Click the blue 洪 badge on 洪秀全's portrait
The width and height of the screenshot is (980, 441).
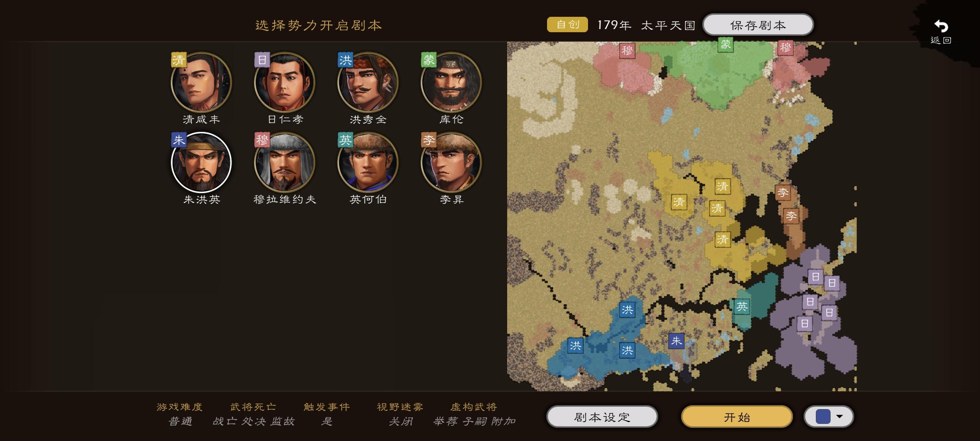pyautogui.click(x=345, y=60)
